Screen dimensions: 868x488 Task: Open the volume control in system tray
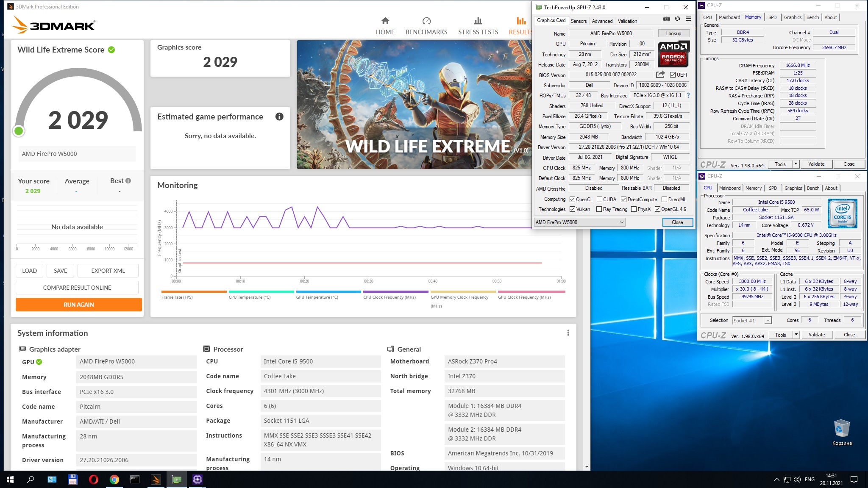(x=797, y=480)
